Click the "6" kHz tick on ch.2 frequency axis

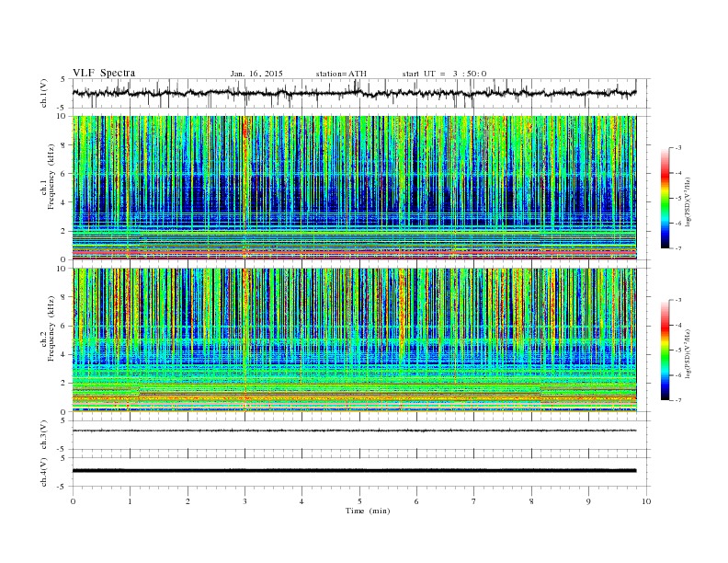(x=63, y=326)
